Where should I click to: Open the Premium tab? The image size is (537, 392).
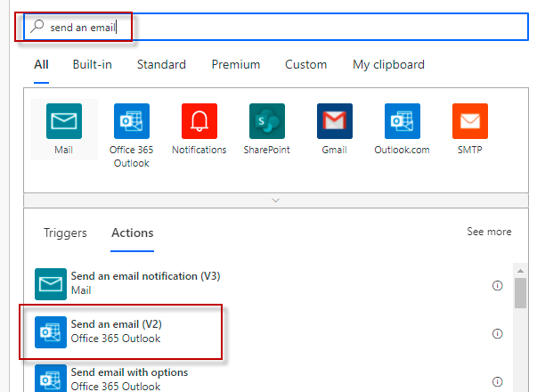236,64
